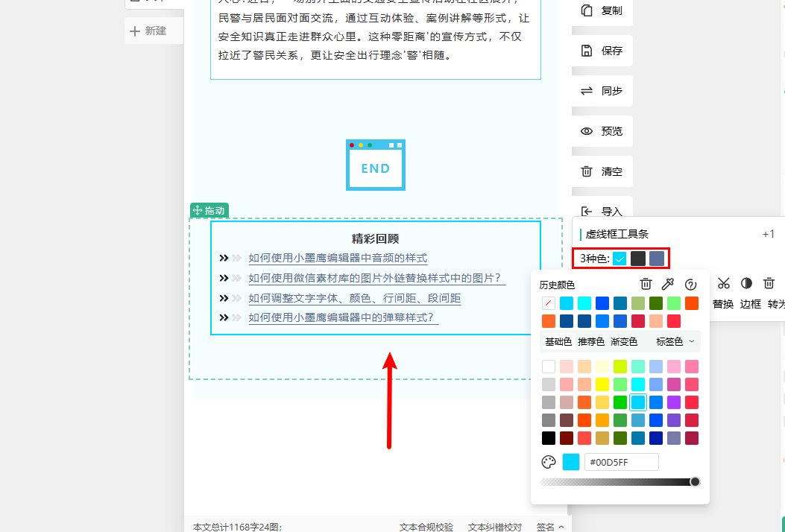Click the hex color input field

(x=621, y=462)
